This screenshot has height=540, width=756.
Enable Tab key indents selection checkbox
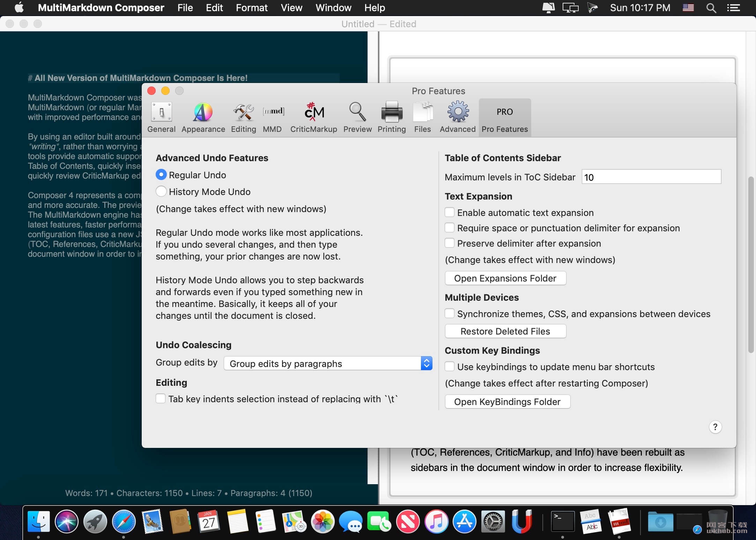[161, 399]
